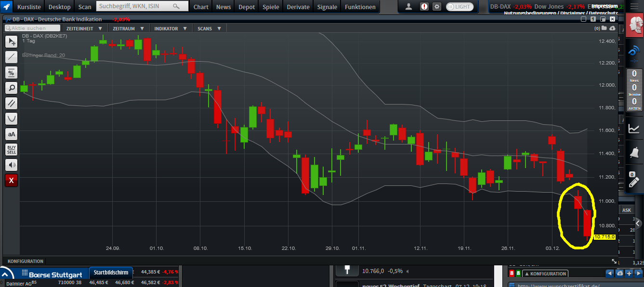This screenshot has width=644, height=287.
Task: Activate the chart zoom magnifier tool
Action: click(11, 88)
